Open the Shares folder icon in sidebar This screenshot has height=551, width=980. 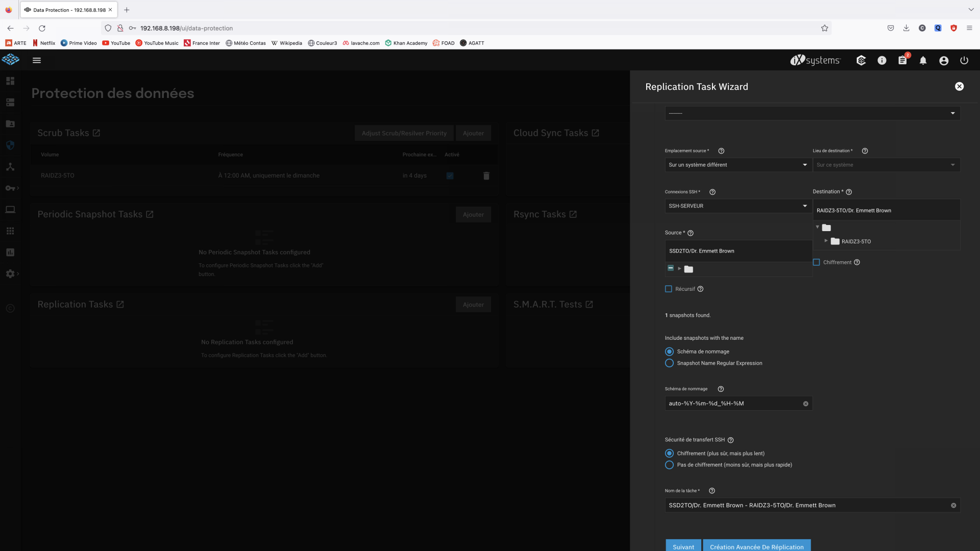click(10, 124)
